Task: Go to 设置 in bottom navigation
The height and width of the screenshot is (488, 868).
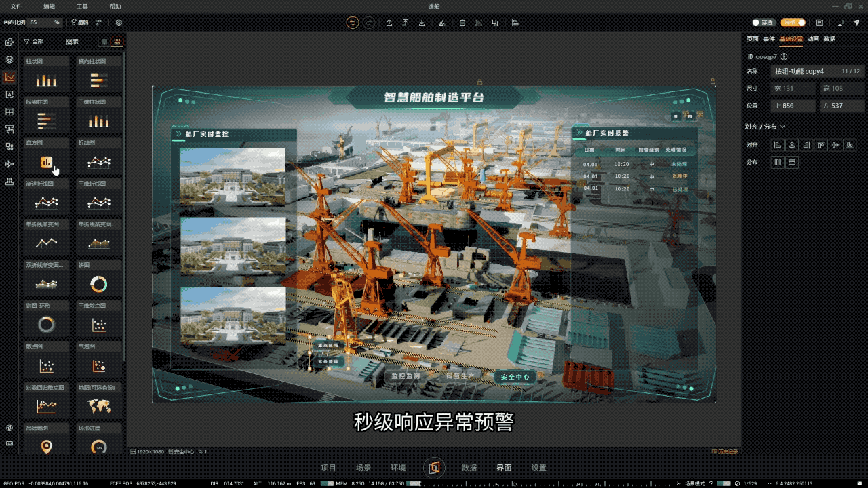Action: [x=539, y=468]
